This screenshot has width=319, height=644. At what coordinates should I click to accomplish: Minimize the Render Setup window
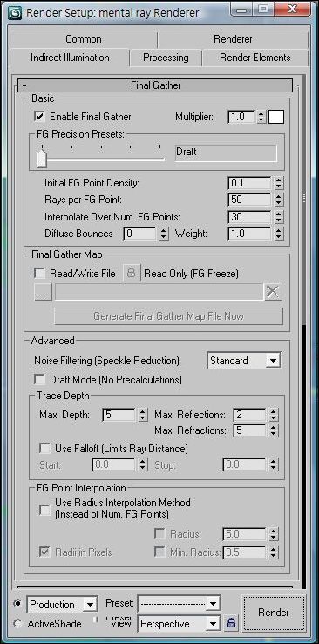[x=242, y=9]
